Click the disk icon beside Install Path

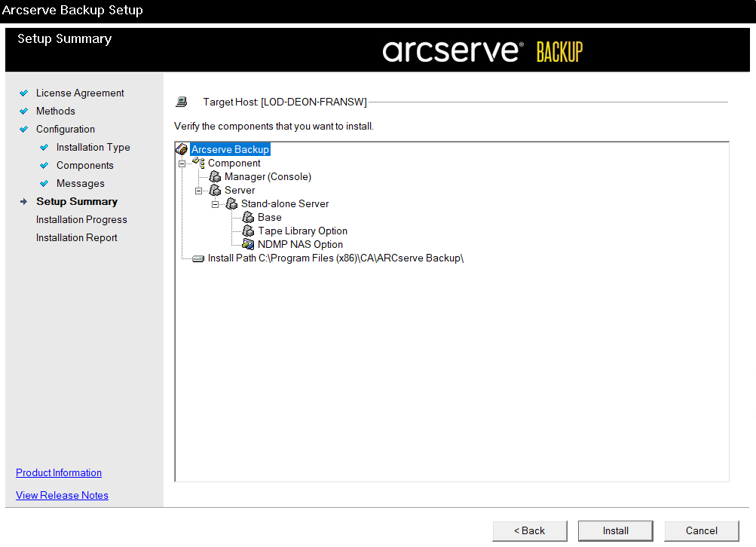tap(197, 258)
